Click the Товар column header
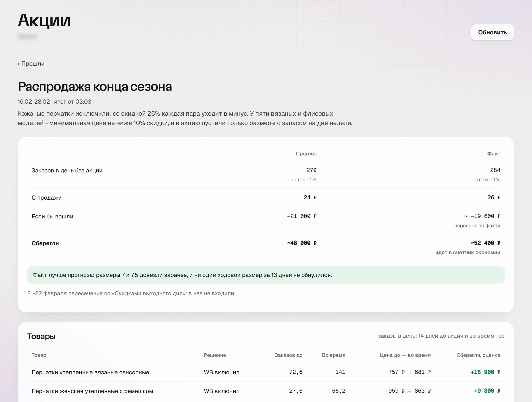Image resolution: width=532 pixels, height=402 pixels. click(x=39, y=355)
